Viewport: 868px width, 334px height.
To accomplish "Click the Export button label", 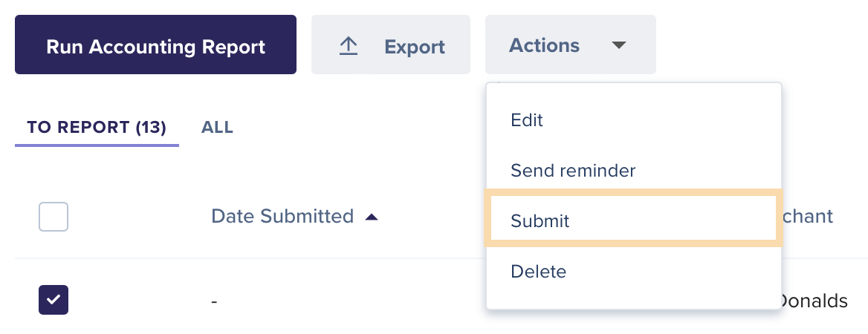I will point(414,47).
